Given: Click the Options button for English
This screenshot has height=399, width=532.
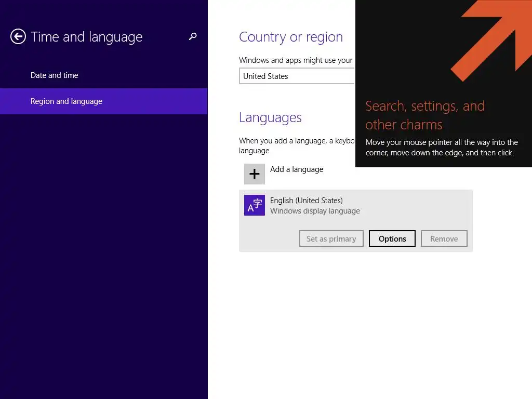Looking at the screenshot, I should point(392,238).
